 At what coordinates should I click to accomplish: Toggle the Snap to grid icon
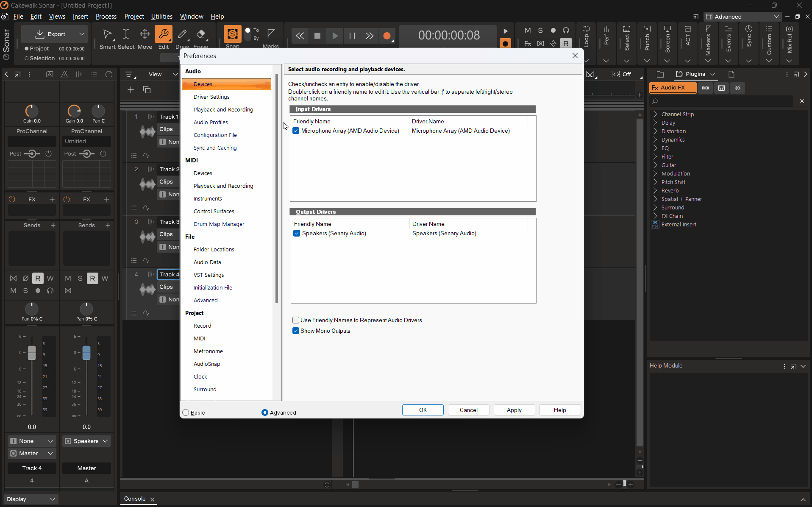(232, 34)
